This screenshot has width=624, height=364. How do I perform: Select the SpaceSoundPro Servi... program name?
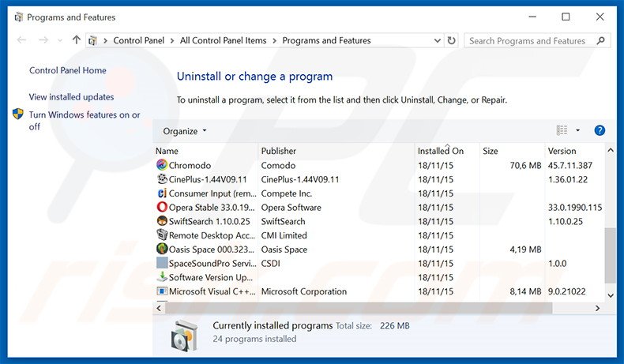point(212,264)
